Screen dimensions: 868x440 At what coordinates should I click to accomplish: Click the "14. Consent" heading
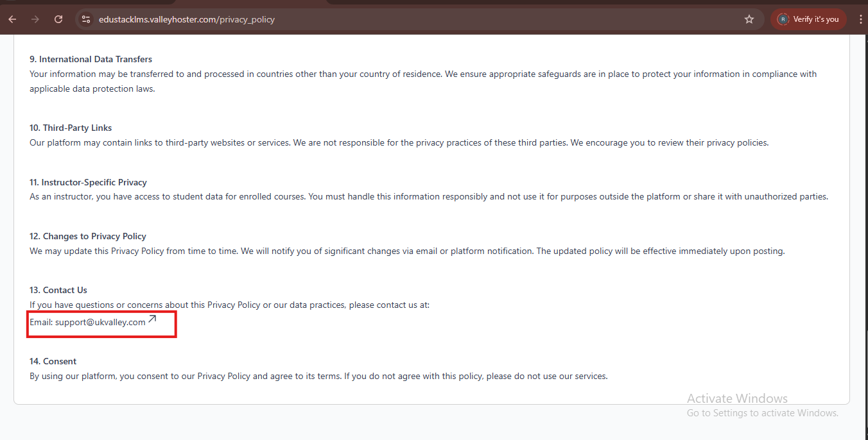53,361
